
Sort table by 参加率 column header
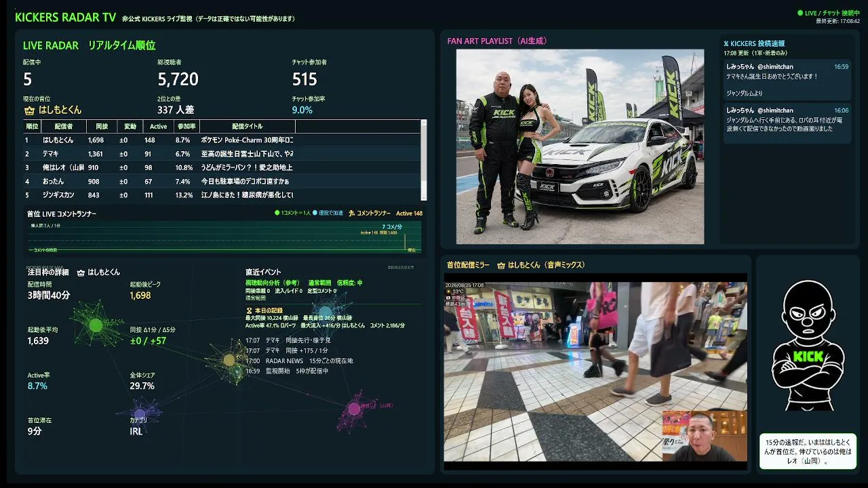[x=186, y=126]
